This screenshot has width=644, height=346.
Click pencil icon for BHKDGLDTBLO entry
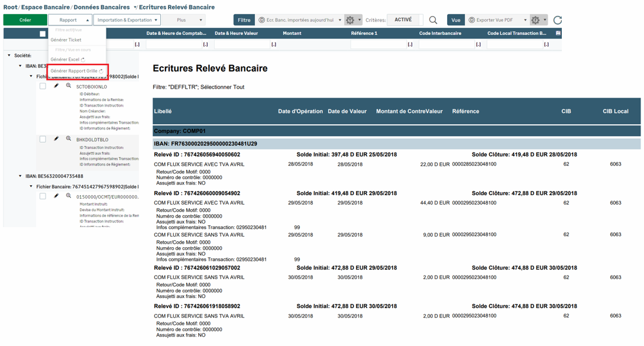[56, 139]
